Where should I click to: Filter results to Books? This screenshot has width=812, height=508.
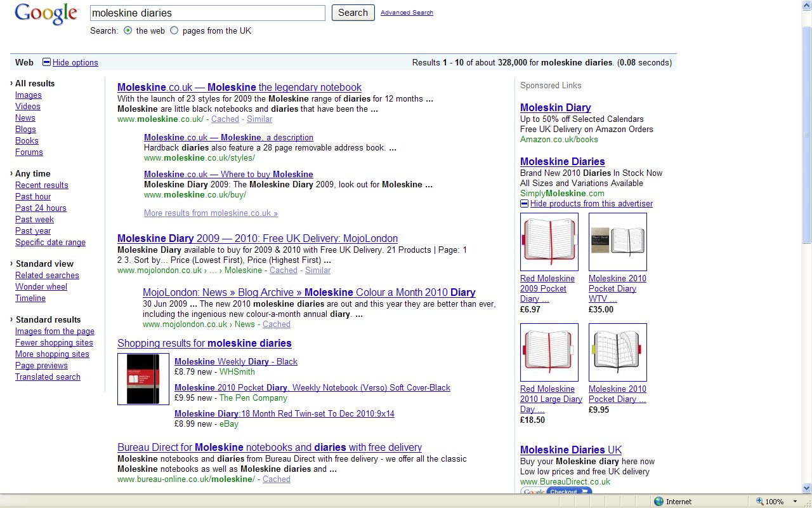point(27,141)
